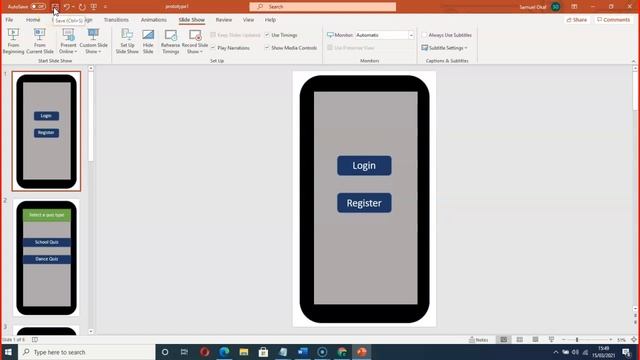Start slide show from status bar icon
This screenshot has width=640, height=360.
point(551,340)
